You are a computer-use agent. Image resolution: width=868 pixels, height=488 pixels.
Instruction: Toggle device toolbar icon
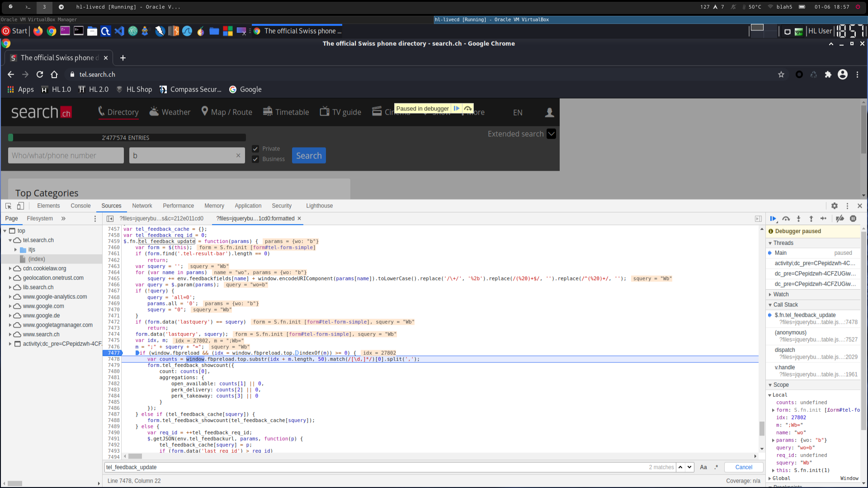(20, 206)
